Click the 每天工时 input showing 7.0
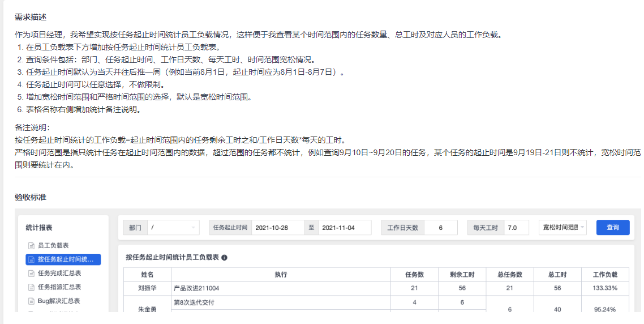This screenshot has width=644, height=324. click(x=517, y=227)
